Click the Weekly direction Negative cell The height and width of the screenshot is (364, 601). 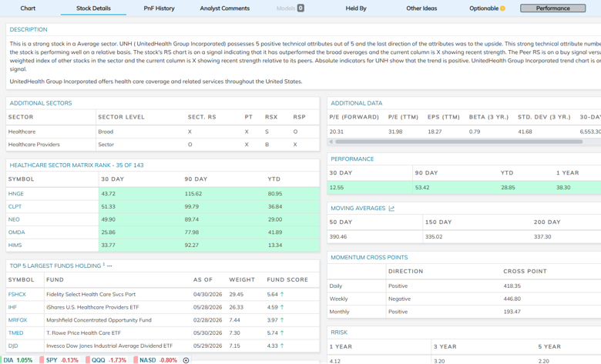coord(399,299)
